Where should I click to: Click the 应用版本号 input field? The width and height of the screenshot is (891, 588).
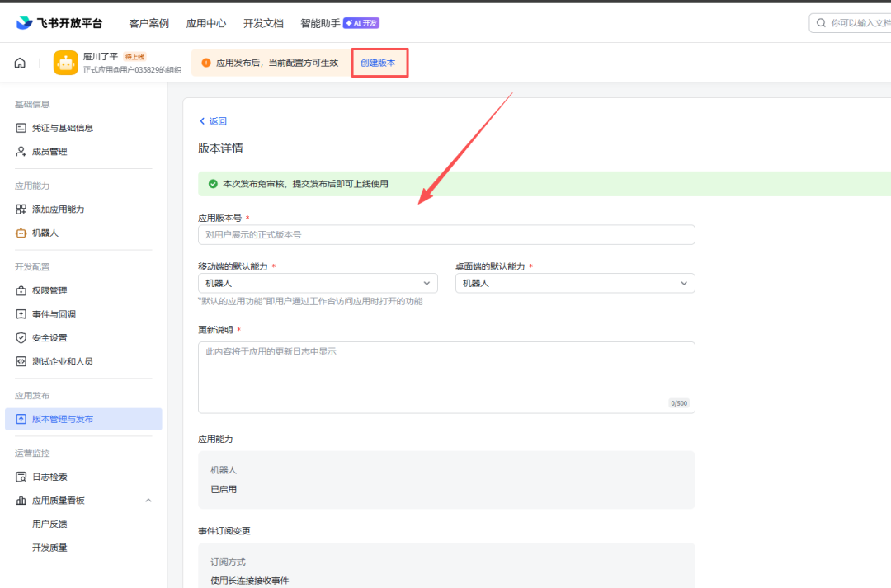click(445, 235)
